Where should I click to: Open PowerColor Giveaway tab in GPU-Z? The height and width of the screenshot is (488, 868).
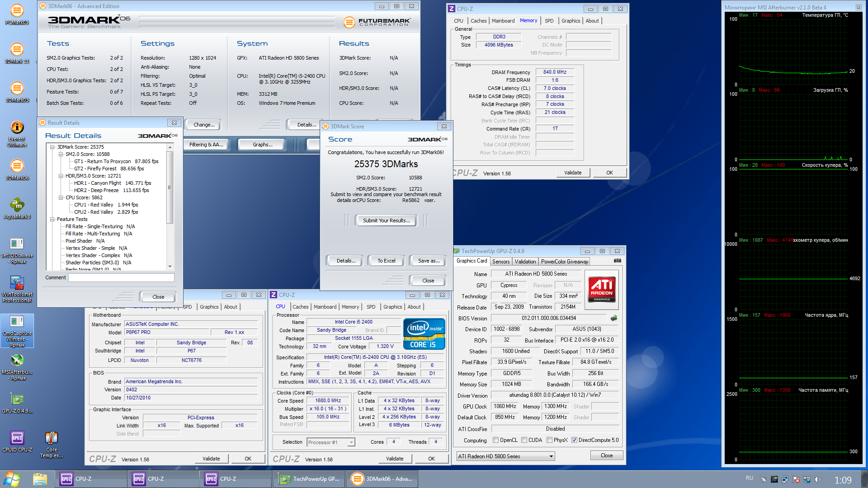click(x=564, y=262)
